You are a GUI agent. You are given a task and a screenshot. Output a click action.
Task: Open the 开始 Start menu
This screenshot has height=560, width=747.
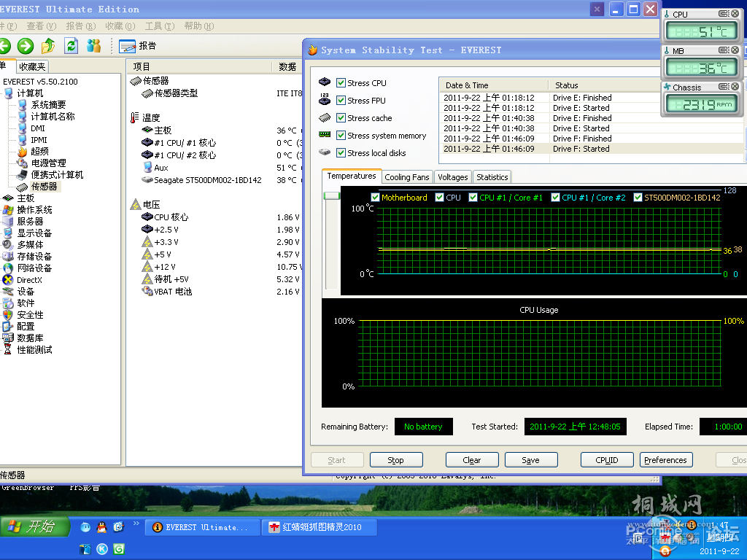coord(34,526)
